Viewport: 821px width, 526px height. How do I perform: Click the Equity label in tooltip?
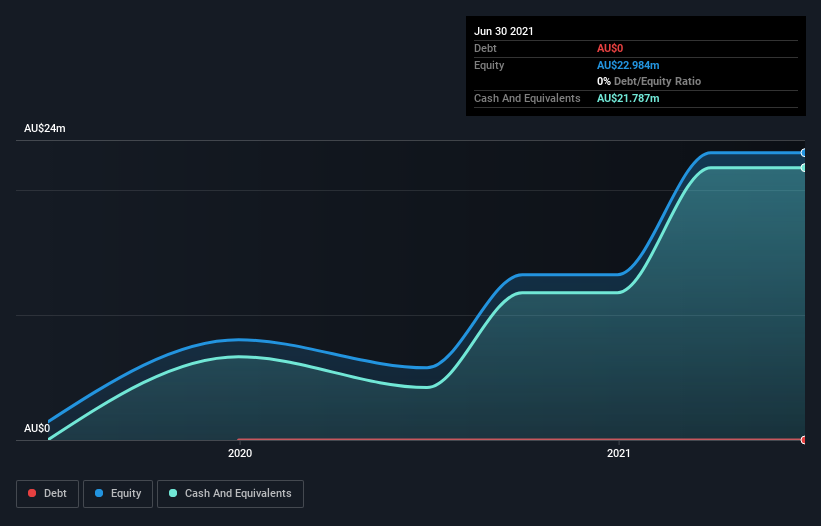489,65
